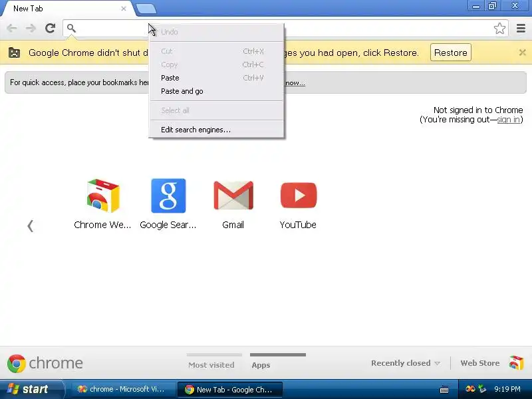The width and height of the screenshot is (532, 399).
Task: Click the Web Store icon in footer
Action: click(x=516, y=363)
